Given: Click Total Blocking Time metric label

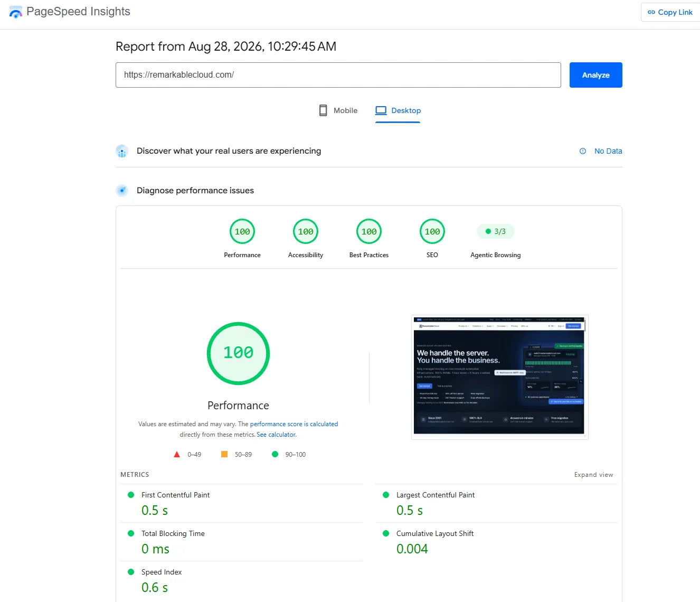Looking at the screenshot, I should click(x=173, y=533).
